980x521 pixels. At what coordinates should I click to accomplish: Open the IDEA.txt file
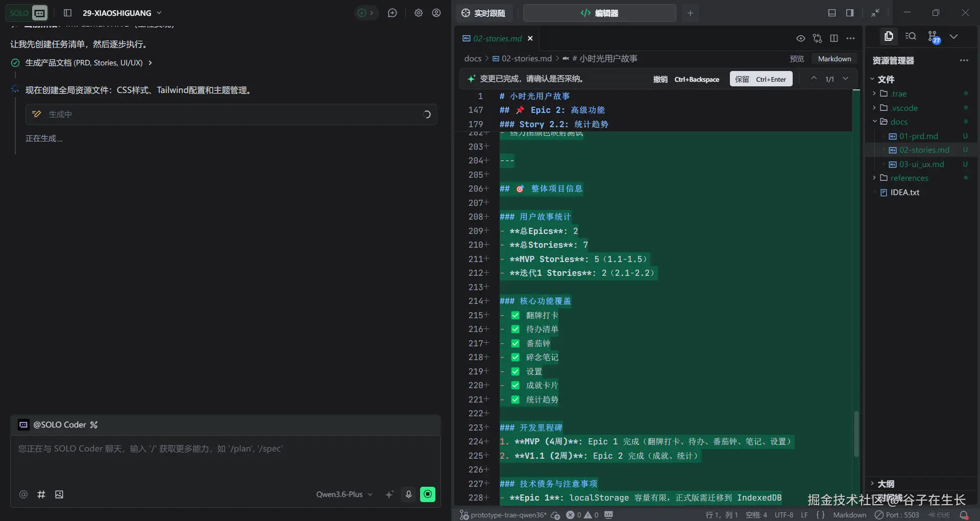(x=904, y=192)
